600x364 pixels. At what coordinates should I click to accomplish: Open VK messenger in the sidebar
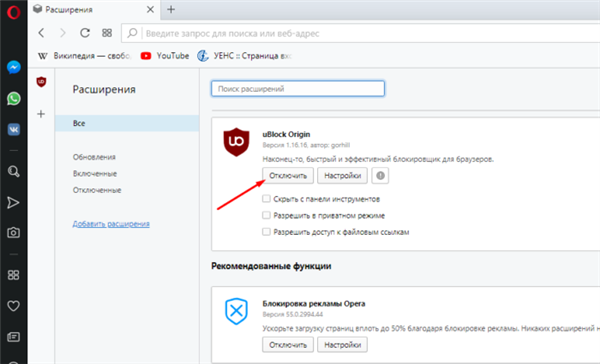point(14,129)
